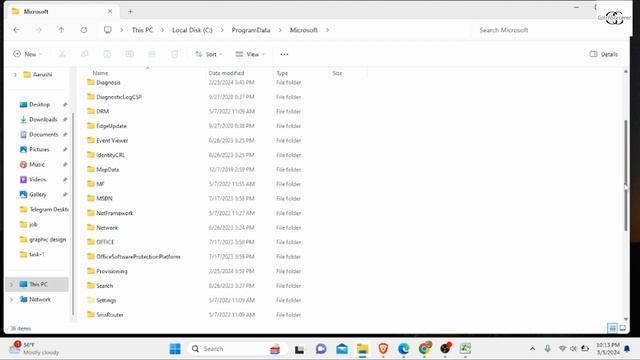The width and height of the screenshot is (640, 360).
Task: Select the Diagnosis folder
Action: tap(108, 82)
